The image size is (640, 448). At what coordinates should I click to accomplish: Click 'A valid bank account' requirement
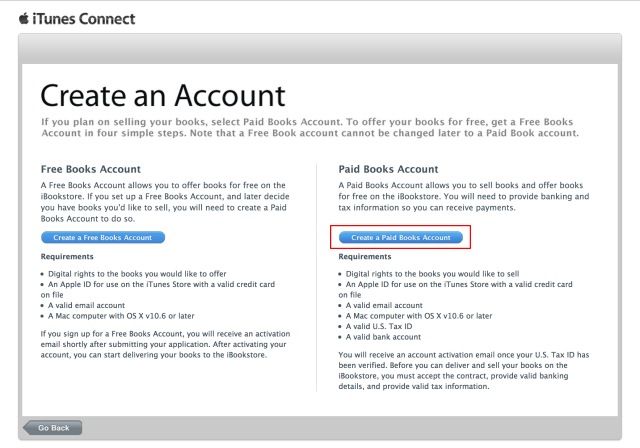[x=383, y=337]
